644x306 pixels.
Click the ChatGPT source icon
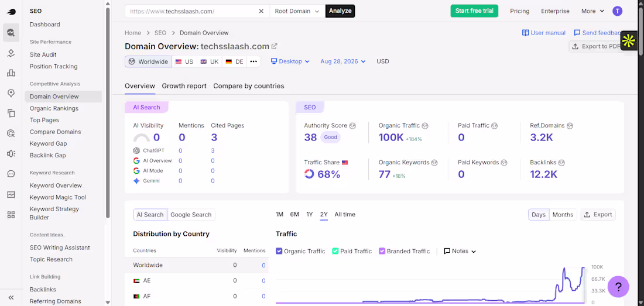(136, 150)
